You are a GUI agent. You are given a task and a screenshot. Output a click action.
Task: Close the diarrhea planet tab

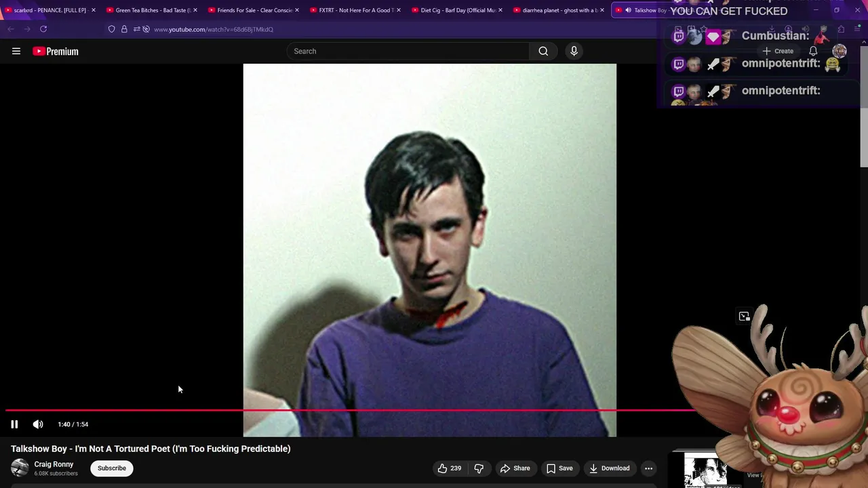[x=601, y=10]
